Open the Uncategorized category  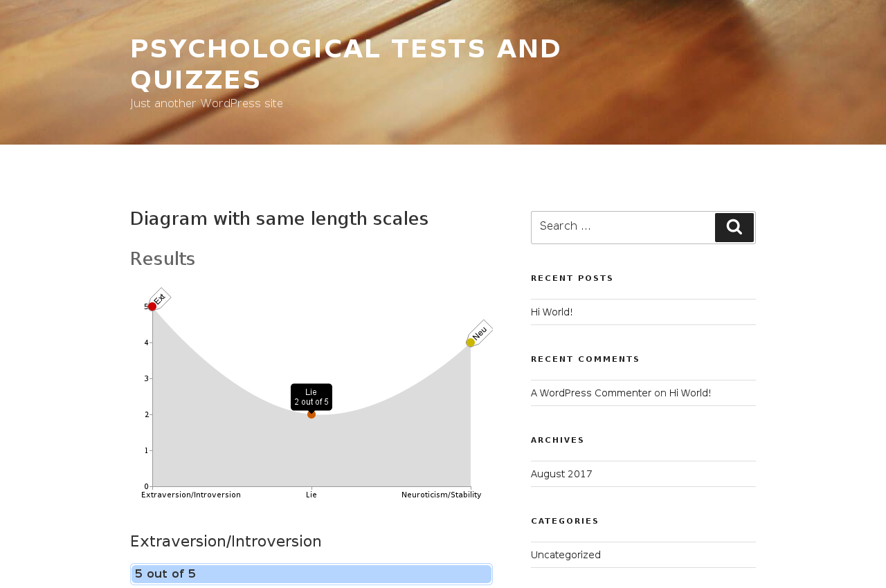(566, 555)
